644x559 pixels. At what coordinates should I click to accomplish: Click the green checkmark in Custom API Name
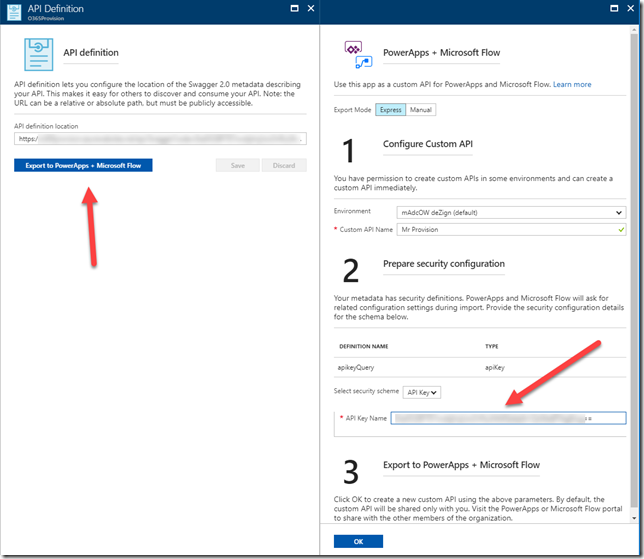point(621,230)
